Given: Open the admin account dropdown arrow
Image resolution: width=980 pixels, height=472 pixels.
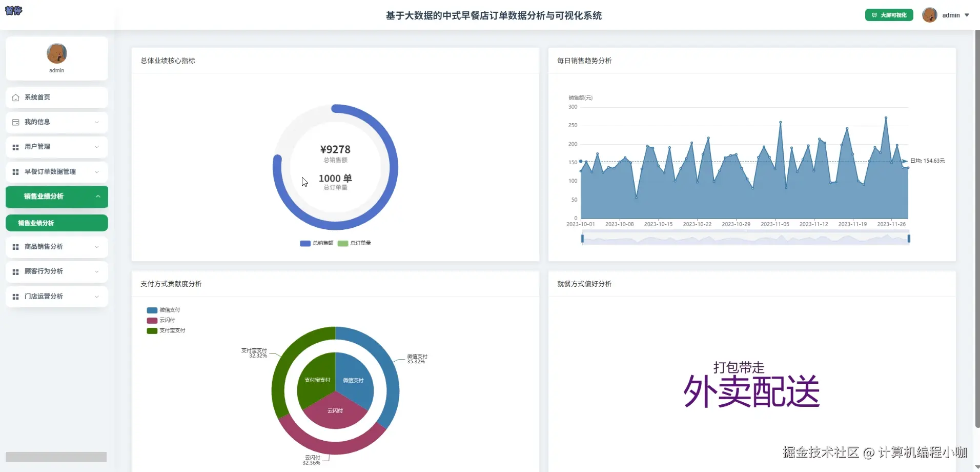Looking at the screenshot, I should tap(967, 15).
